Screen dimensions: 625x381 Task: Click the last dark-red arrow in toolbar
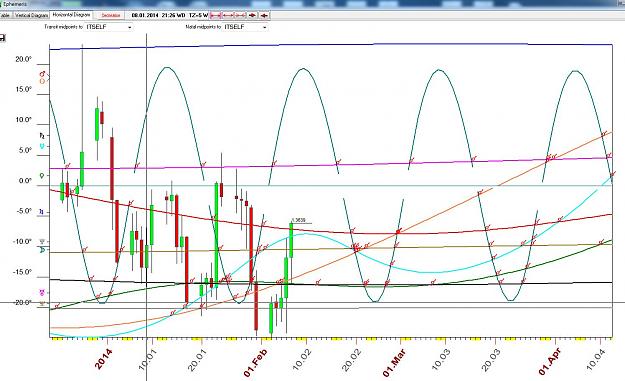click(264, 15)
